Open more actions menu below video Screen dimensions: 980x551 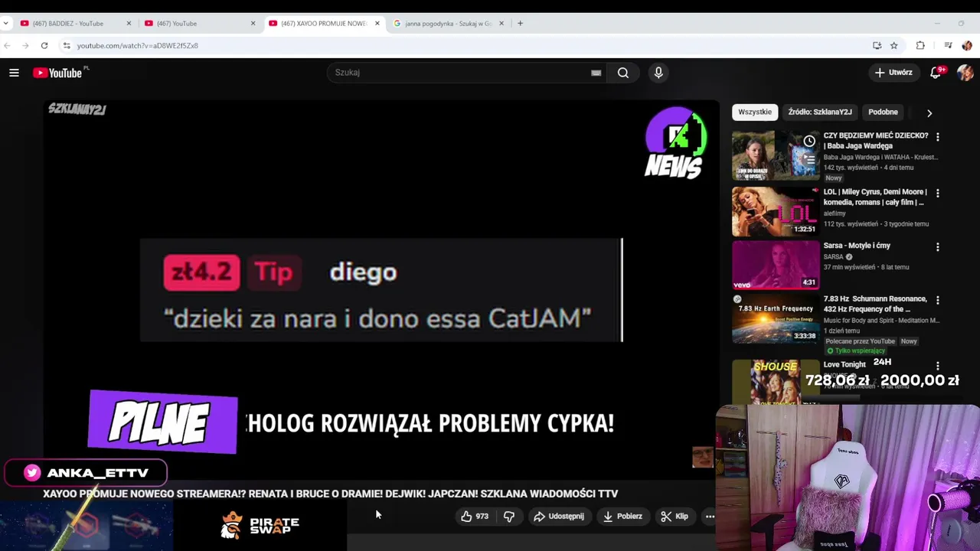710,517
